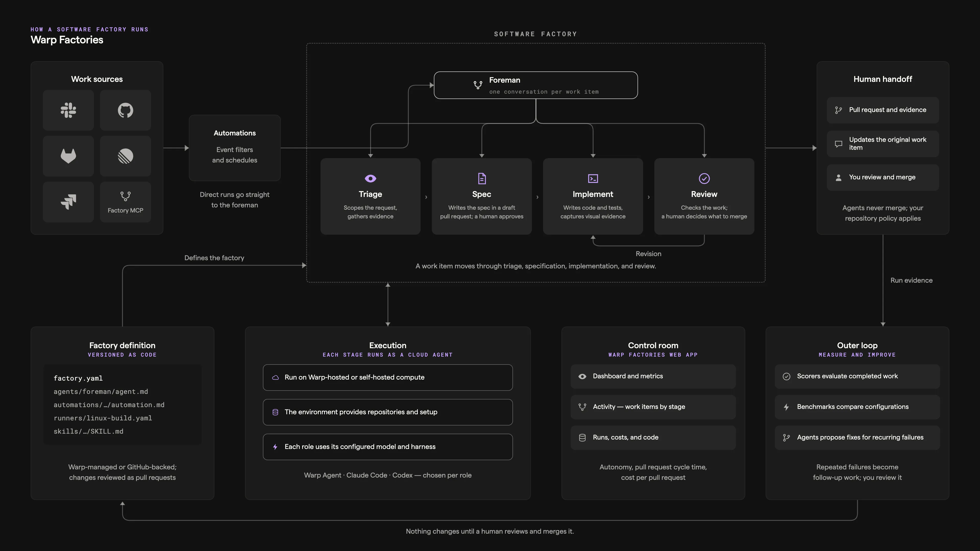Click Direct runs go straight to the foreman
This screenshot has height=551, width=980.
[x=235, y=200]
